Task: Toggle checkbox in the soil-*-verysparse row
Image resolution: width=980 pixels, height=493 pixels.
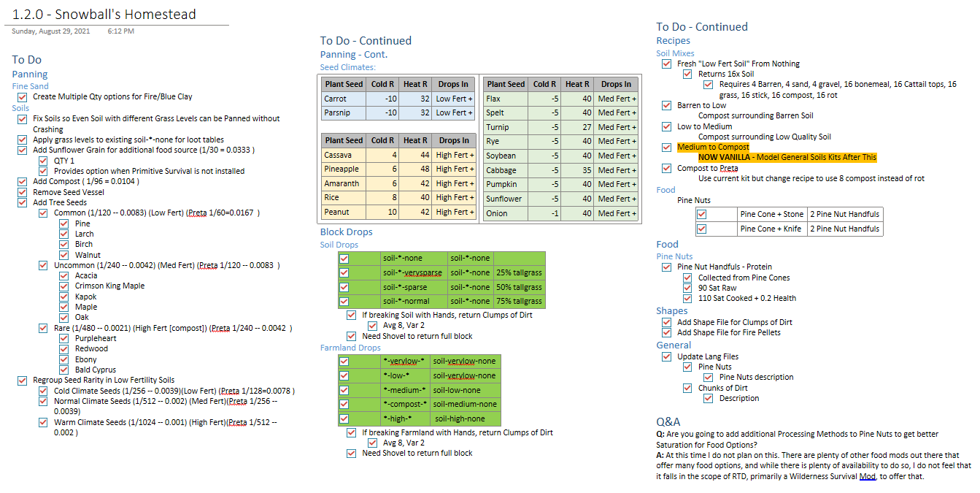Action: (x=344, y=273)
